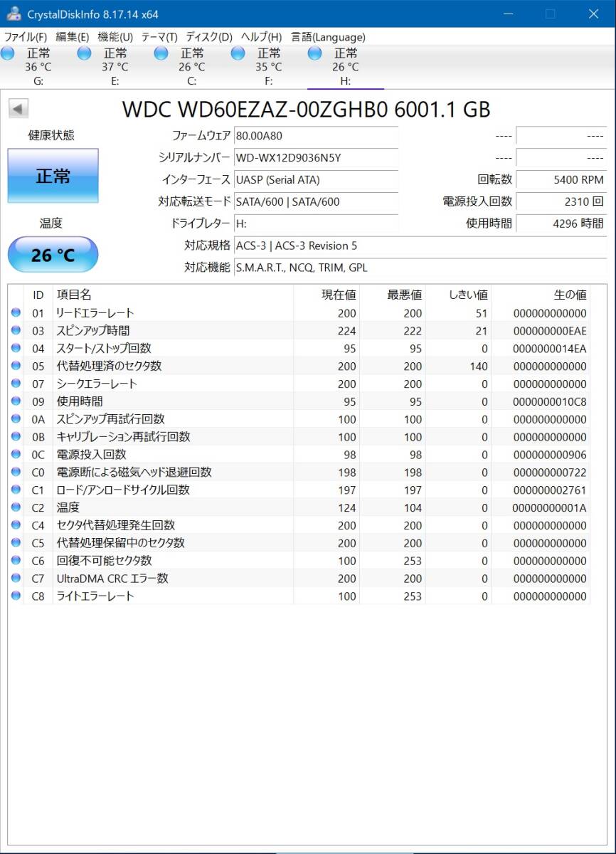Click status dot of attribute 09 使用時間
This screenshot has width=616, height=854.
[x=16, y=401]
